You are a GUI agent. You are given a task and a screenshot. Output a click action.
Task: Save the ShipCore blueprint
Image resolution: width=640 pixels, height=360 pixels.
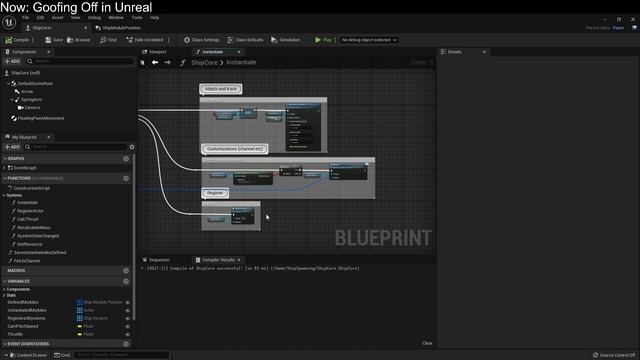point(54,40)
